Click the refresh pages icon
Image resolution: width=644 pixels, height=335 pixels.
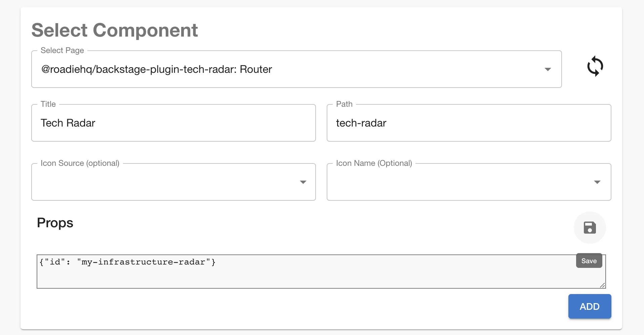595,66
